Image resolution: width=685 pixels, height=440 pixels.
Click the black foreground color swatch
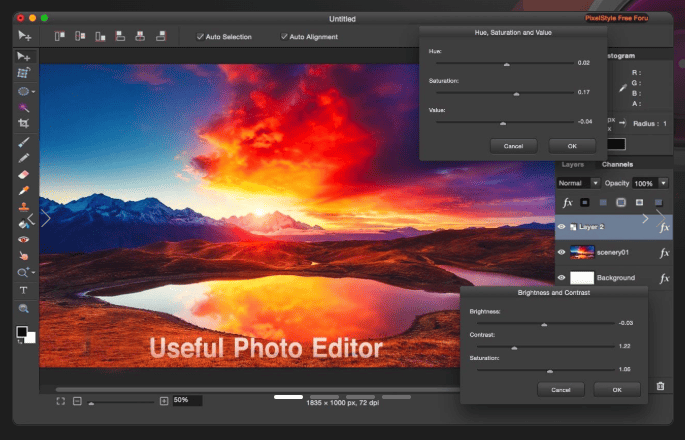tap(22, 331)
